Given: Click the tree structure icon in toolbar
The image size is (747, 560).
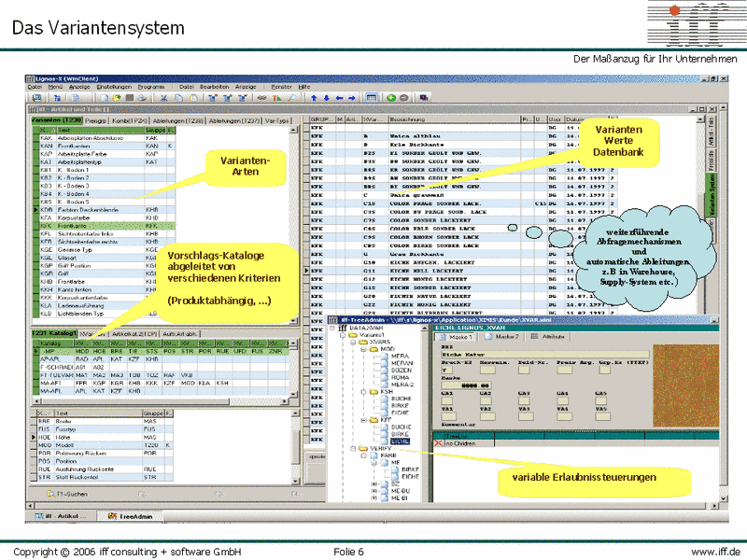Looking at the screenshot, I should [x=57, y=98].
